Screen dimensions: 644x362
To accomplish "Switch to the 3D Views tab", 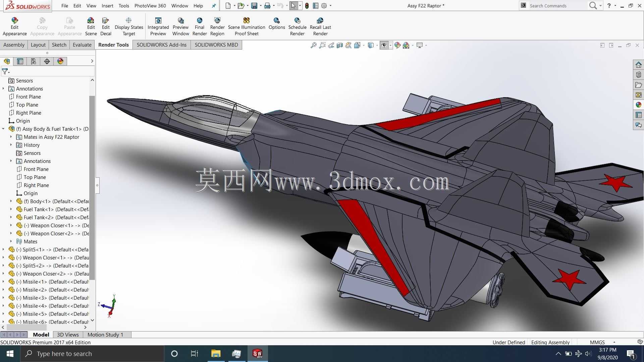I will click(68, 335).
